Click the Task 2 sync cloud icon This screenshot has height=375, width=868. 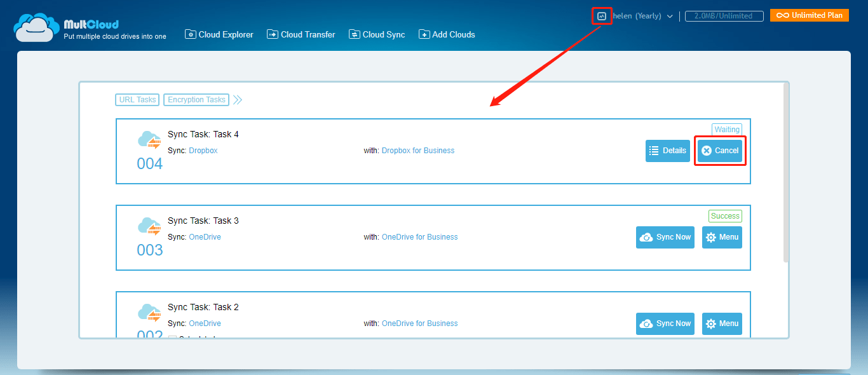[150, 313]
